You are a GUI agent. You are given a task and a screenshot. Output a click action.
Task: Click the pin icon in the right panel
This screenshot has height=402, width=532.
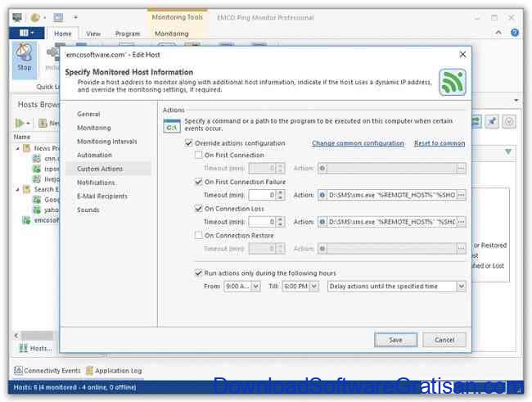tap(492, 121)
